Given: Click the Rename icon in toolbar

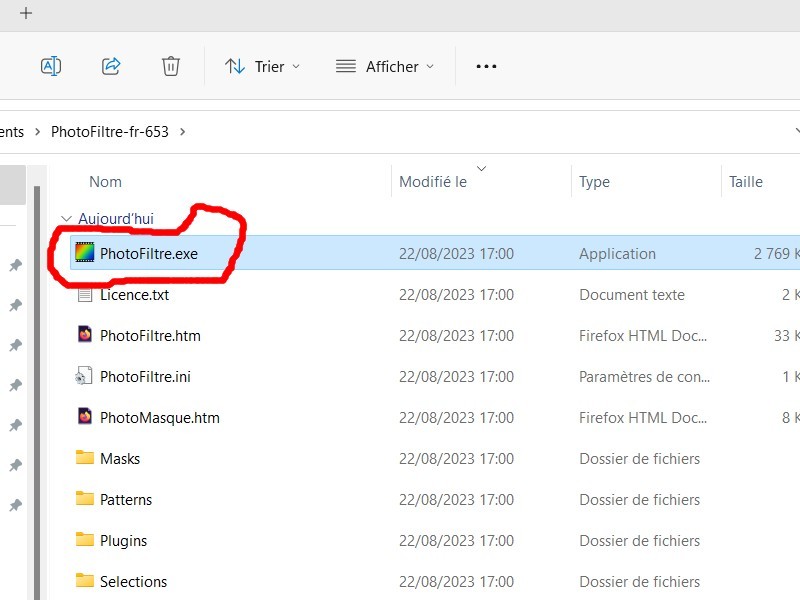Looking at the screenshot, I should (50, 66).
